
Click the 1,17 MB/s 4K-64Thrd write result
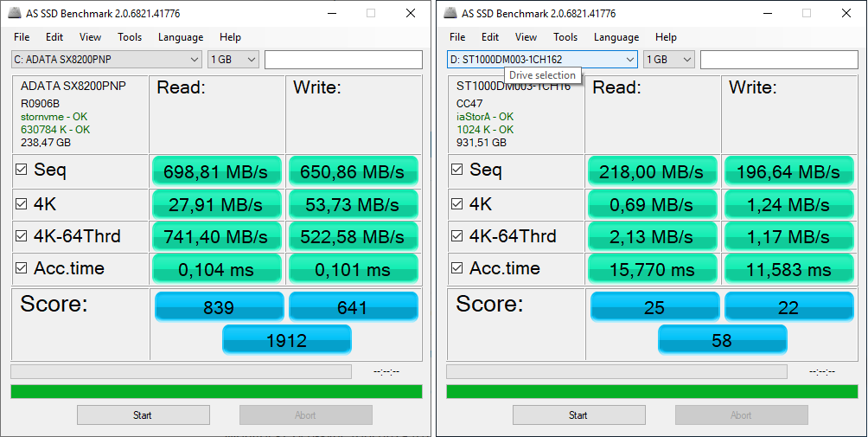point(788,236)
